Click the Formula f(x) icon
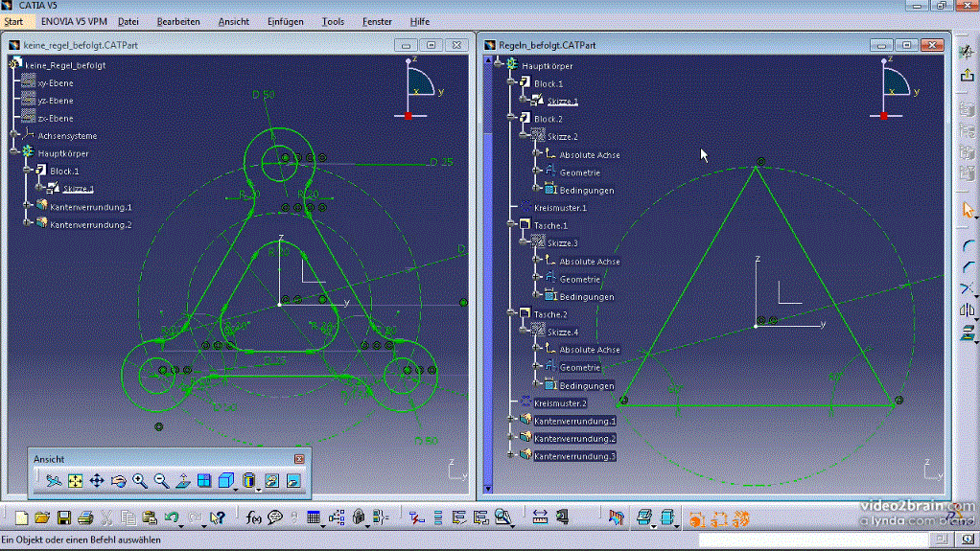980x551 pixels. click(x=254, y=517)
